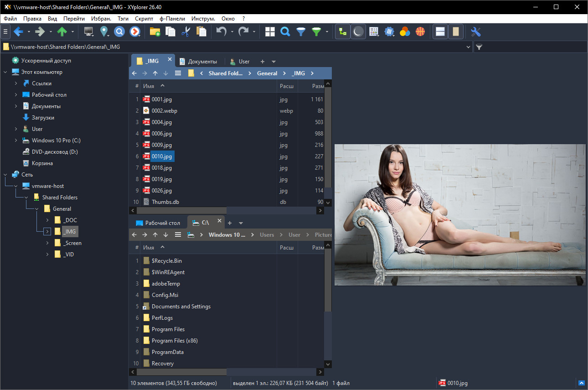This screenshot has height=390, width=588.
Task: Open the blue magnifier Find Files icon
Action: [x=285, y=31]
